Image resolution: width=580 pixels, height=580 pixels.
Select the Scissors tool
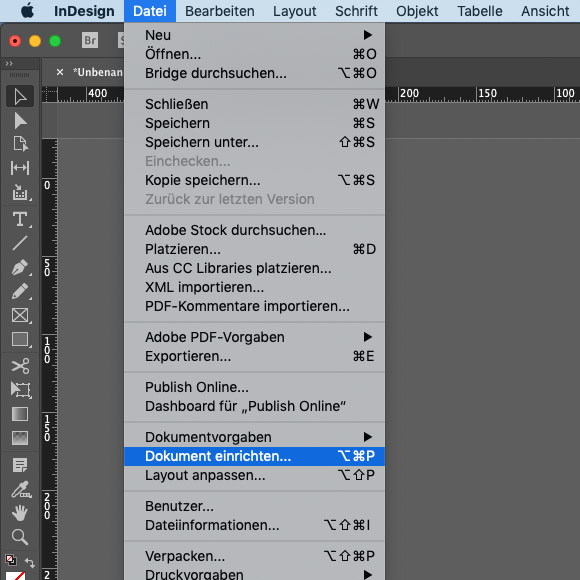(x=20, y=366)
